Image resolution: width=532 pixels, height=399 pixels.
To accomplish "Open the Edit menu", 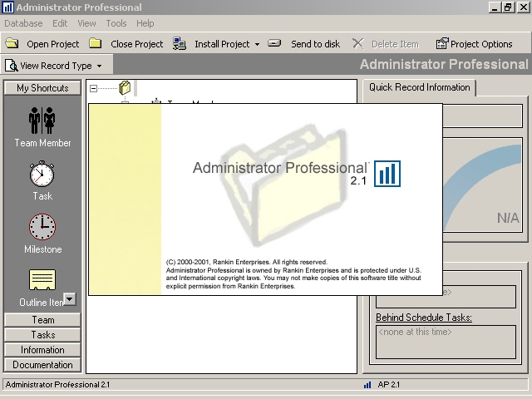I will point(60,23).
